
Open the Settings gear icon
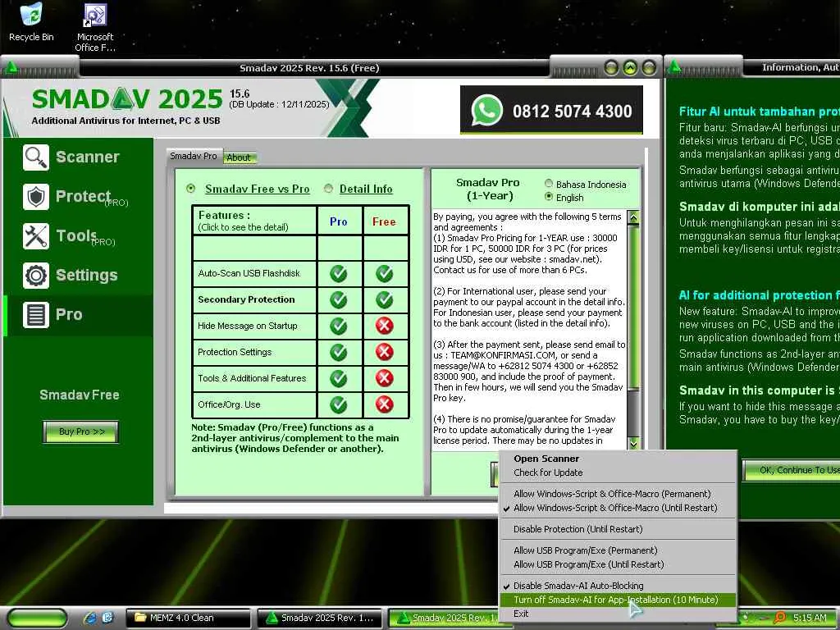36,276
